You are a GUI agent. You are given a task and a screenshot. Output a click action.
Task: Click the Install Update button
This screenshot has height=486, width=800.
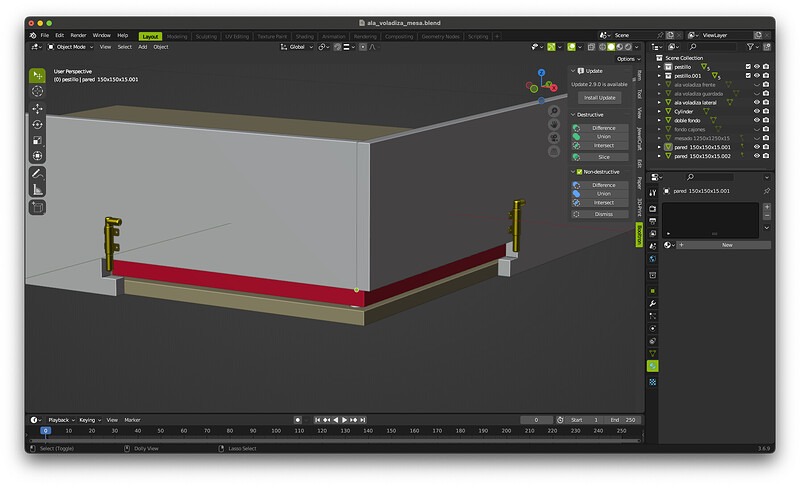tap(599, 98)
